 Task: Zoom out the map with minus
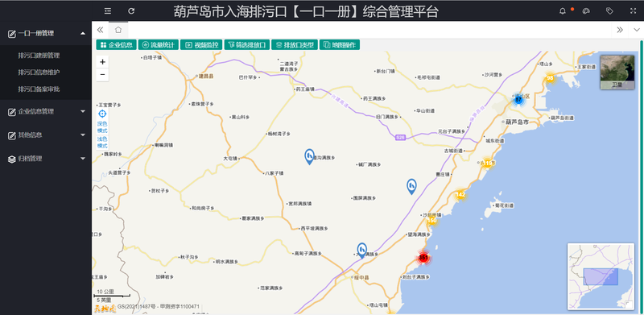(102, 75)
